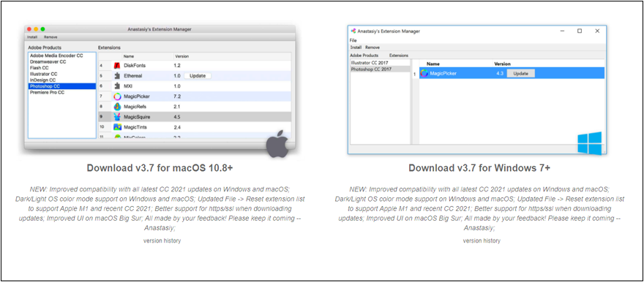The image size is (644, 282).
Task: Click the app icon in Windows title bar
Action: coord(353,31)
